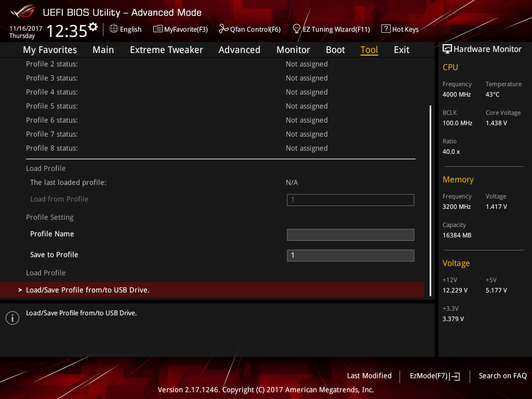Screen dimensions: 532x399
Task: Show Hot Keys text label
Action: tap(405, 30)
